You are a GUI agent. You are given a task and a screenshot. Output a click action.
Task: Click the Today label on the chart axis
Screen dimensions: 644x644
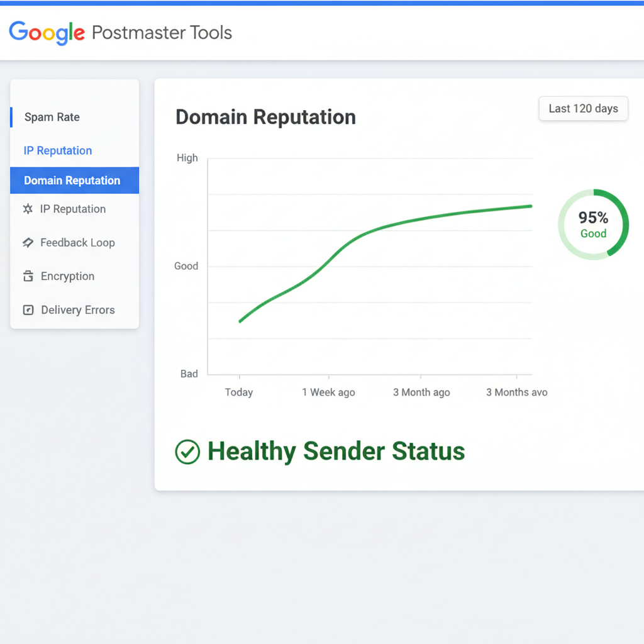(238, 392)
